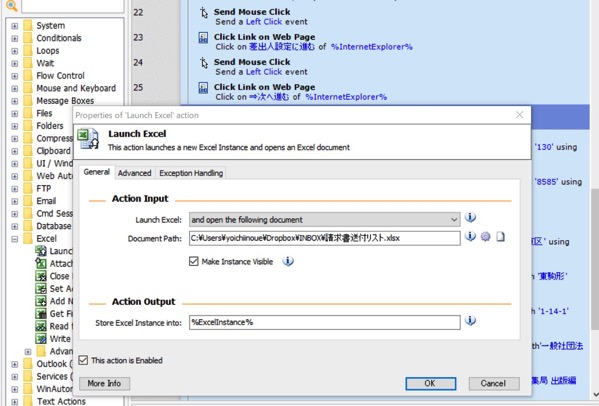Screen dimensions: 599x406
Task: Open the Exception Handling tab
Action: tap(191, 173)
